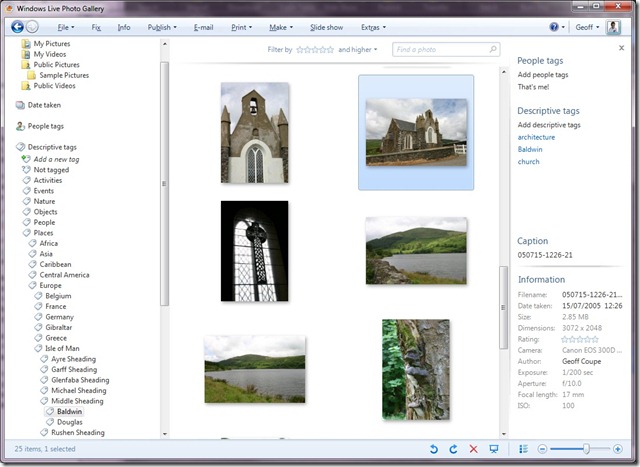Go back with the blue arrow button
The image size is (640, 467).
point(17,27)
